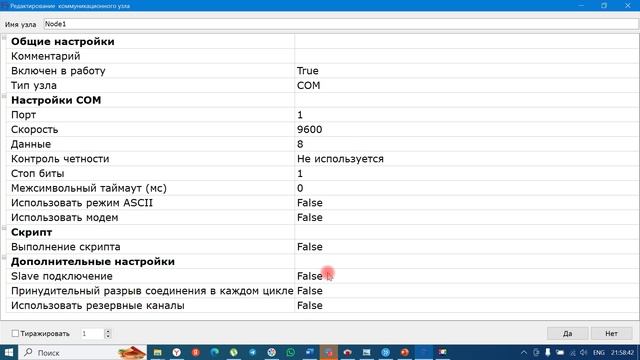Collapse the Скрипт section
Viewport: 640px width, 360px height.
pos(4,228)
